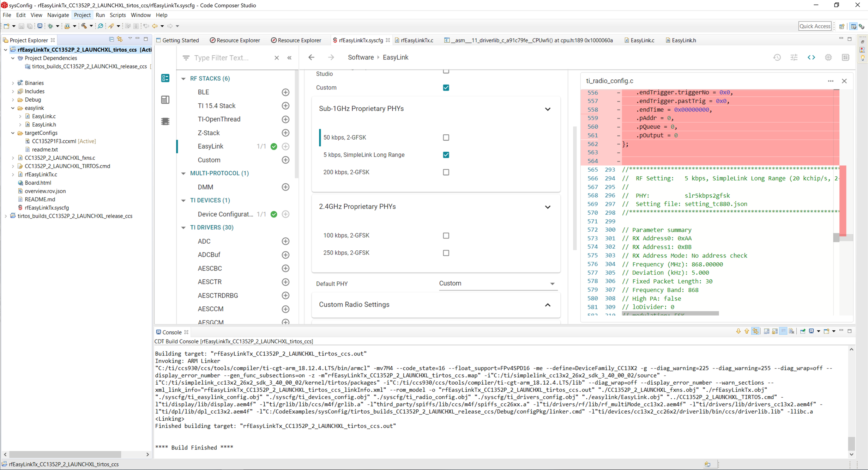Click the back arrow in sysConfig navigation
This screenshot has height=470, width=868.
pos(311,57)
